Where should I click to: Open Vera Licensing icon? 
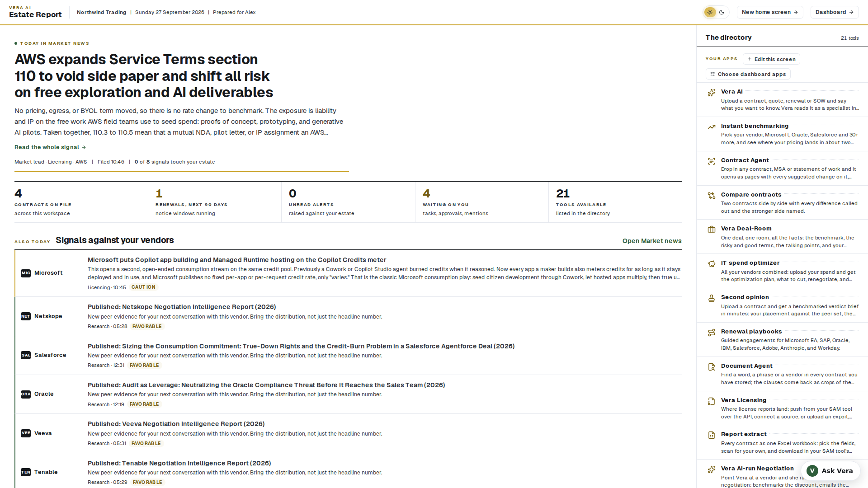[x=712, y=401]
